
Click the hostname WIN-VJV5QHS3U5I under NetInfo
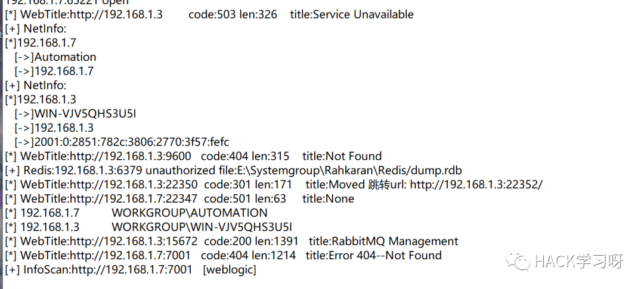[85, 114]
